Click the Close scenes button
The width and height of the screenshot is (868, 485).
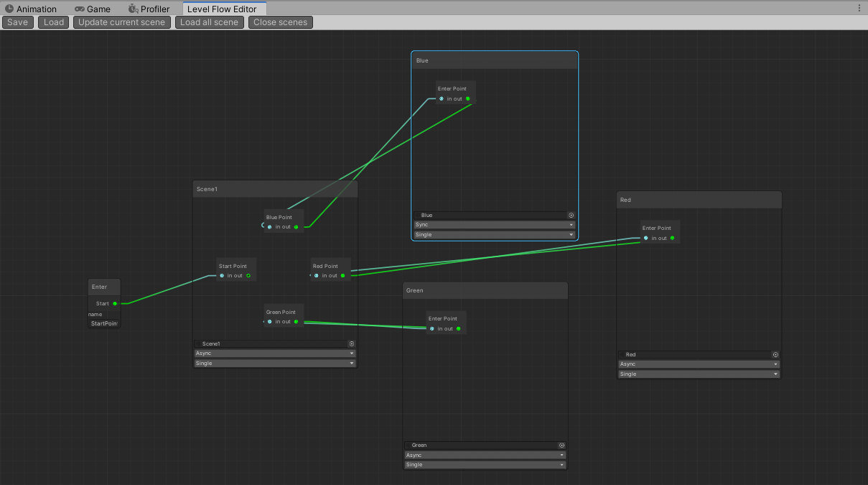[x=280, y=22]
